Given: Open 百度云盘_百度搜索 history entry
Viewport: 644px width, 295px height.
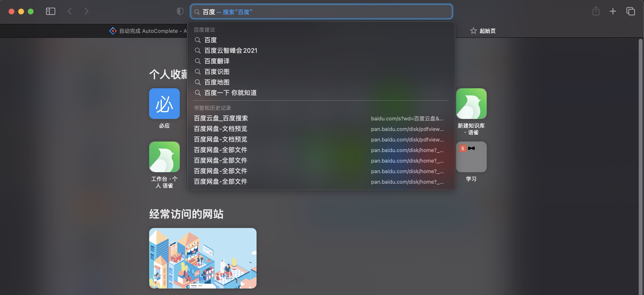Looking at the screenshot, I should pos(221,118).
